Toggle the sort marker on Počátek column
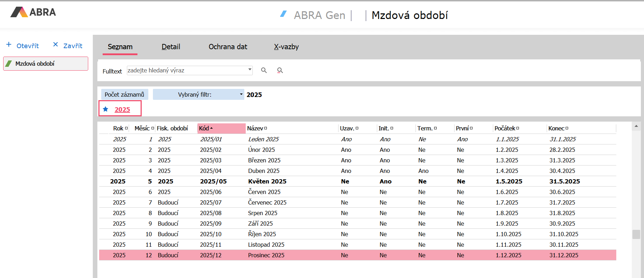The width and height of the screenshot is (644, 278). [x=518, y=128]
